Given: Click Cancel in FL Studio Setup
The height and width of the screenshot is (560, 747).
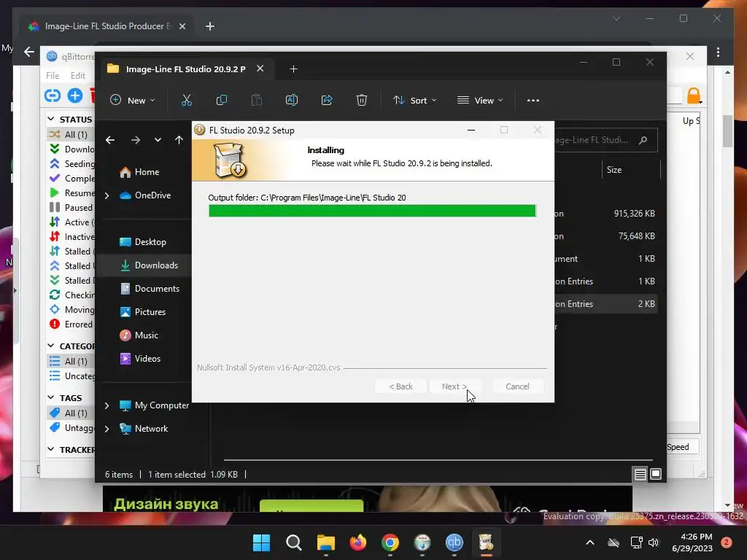Looking at the screenshot, I should [x=517, y=386].
